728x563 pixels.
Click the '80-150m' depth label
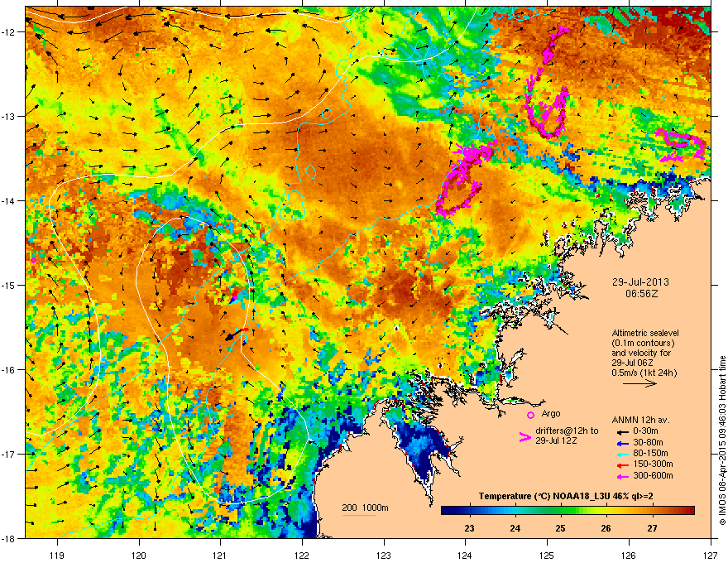coord(650,454)
